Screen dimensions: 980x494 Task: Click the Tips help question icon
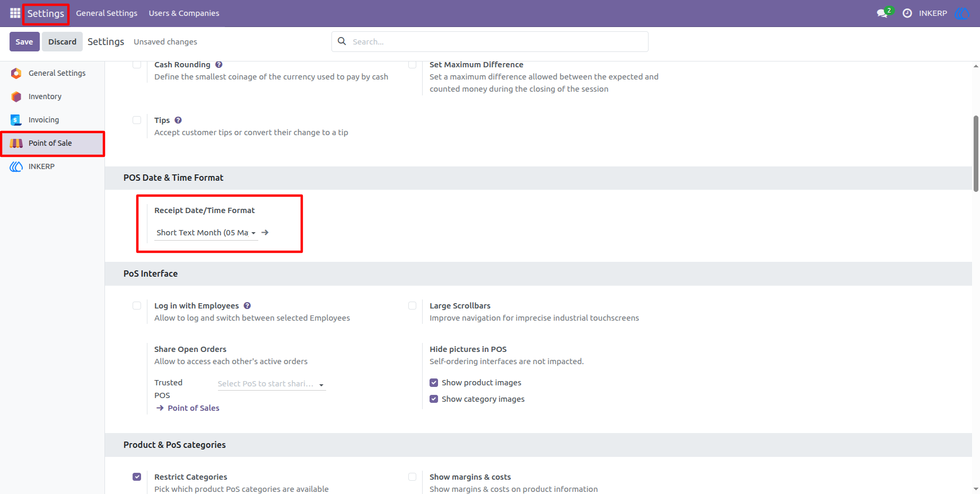click(x=178, y=120)
